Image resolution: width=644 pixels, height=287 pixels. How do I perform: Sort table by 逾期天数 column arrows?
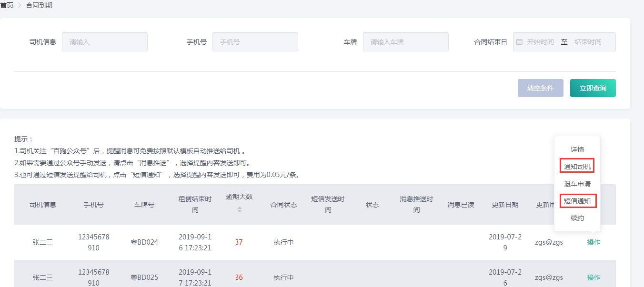240,209
